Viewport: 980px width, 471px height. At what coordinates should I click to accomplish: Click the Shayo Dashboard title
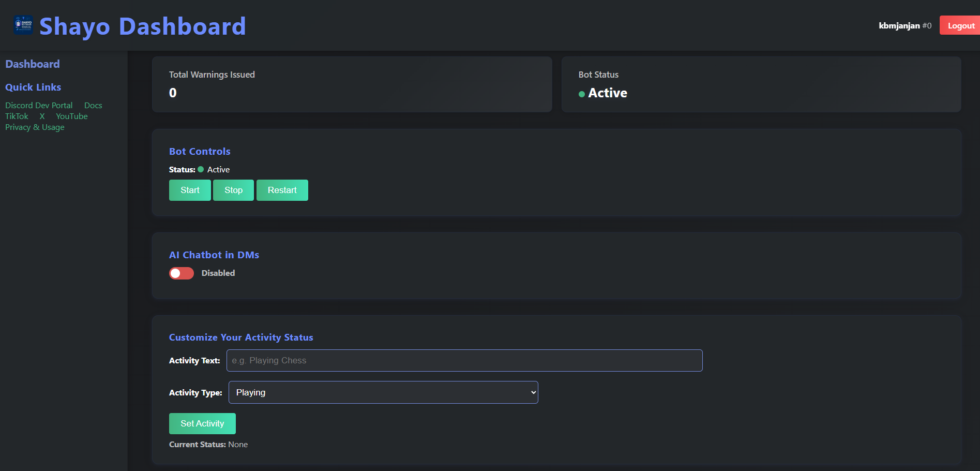pyautogui.click(x=143, y=26)
